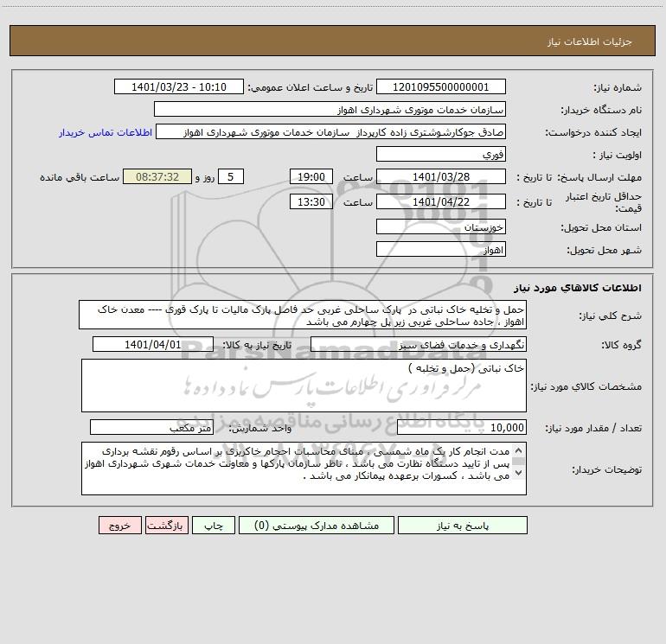Click scroll-up arrow in buyer notes box
666x644 pixels.
coord(518,450)
